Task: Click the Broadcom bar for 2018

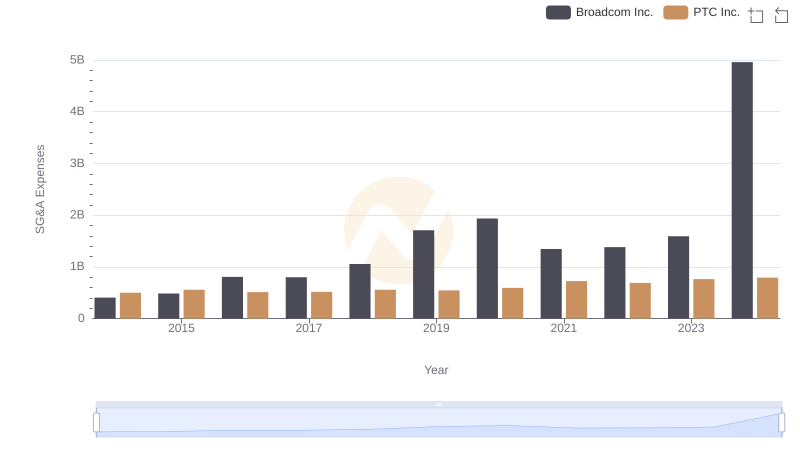Action: 360,291
